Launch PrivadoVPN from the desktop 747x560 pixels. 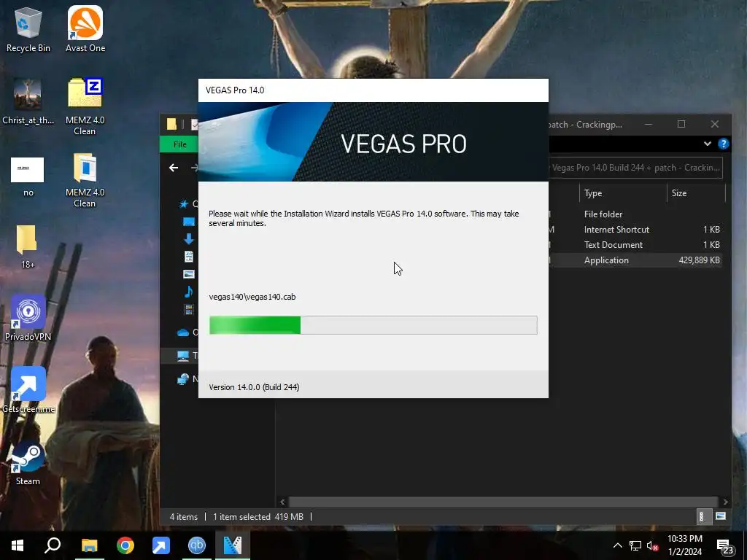(28, 318)
